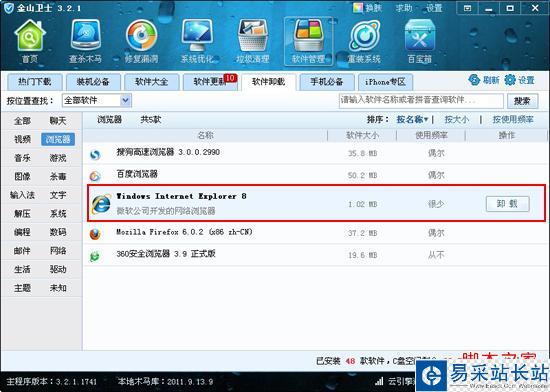Click the 卸载 uninstall button
The width and height of the screenshot is (550, 392).
(508, 204)
